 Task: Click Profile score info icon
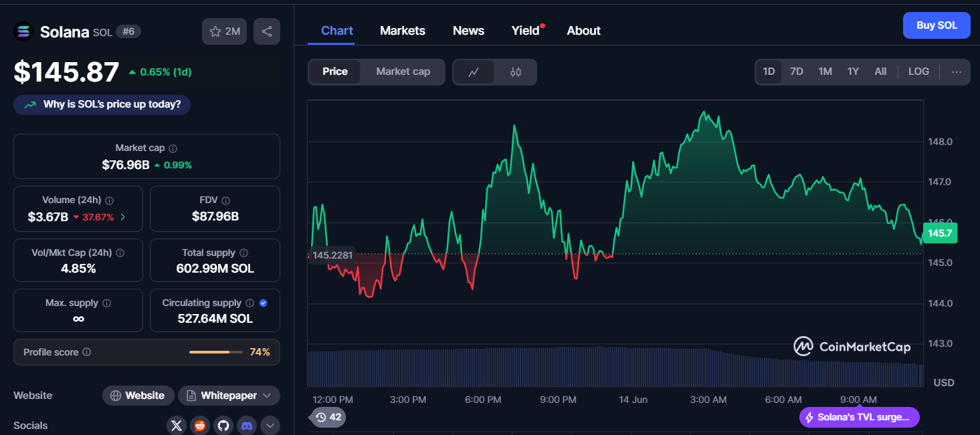[87, 352]
